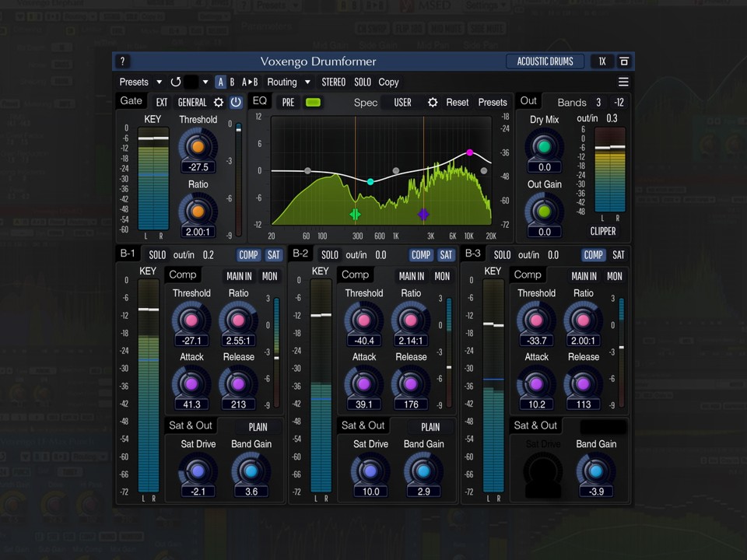
Task: Adjust B-2 Band Gain knob
Action: pyautogui.click(x=423, y=471)
